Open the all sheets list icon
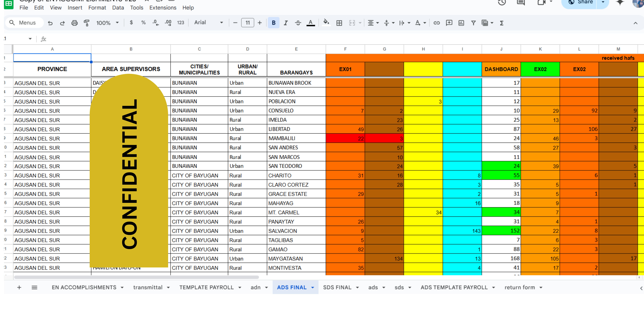This screenshot has width=644, height=322. click(x=34, y=288)
